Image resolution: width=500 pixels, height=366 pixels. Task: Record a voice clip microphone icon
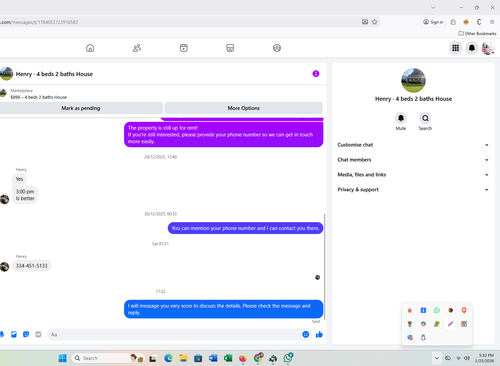click(2, 334)
